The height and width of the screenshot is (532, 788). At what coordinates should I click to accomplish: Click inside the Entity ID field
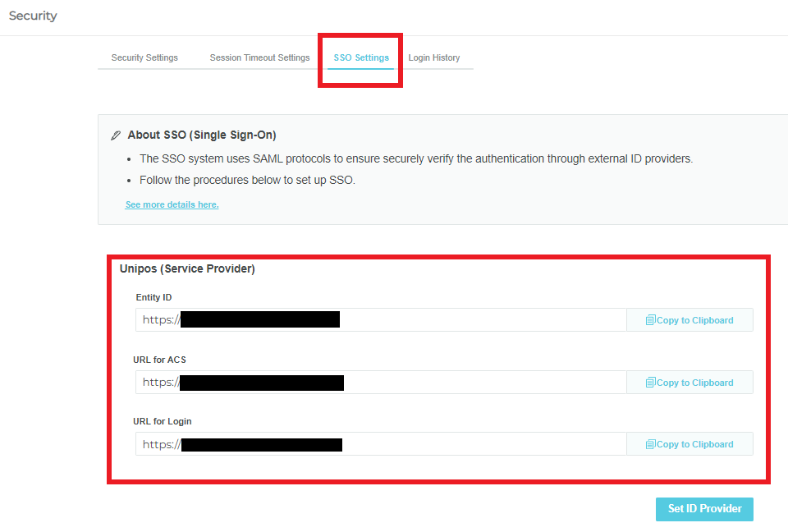381,320
